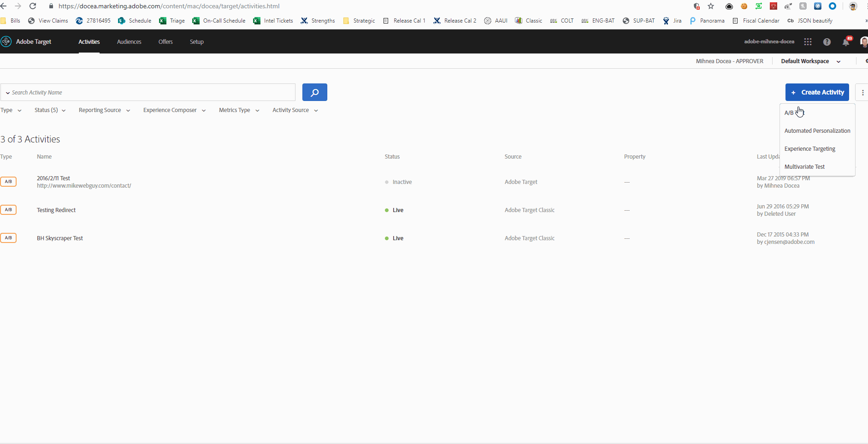Viewport: 868px width, 444px height.
Task: Click the cookie extension icon
Action: point(744,6)
